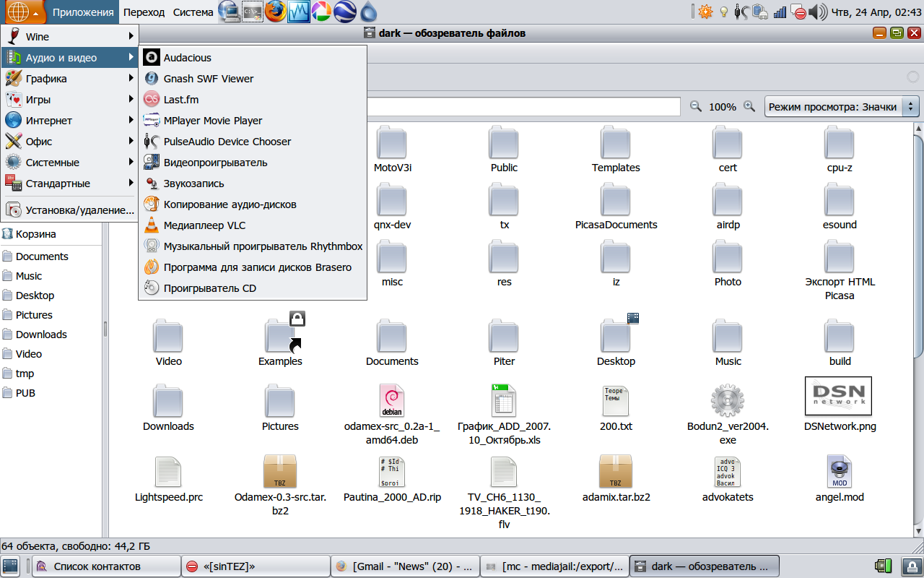Open Gnash SWF Viewer
The image size is (924, 578).
point(253,79)
